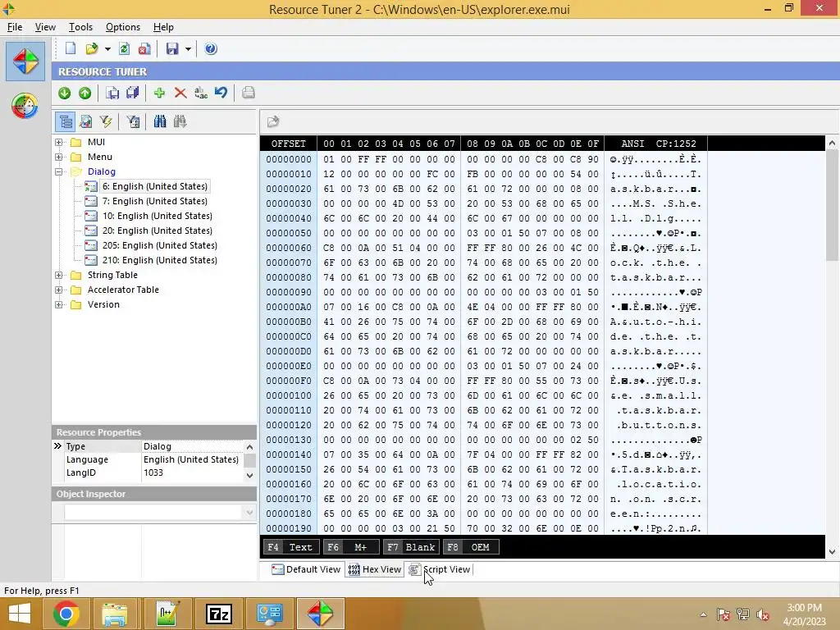Collapse the Dialog folder in the tree

tap(59, 172)
